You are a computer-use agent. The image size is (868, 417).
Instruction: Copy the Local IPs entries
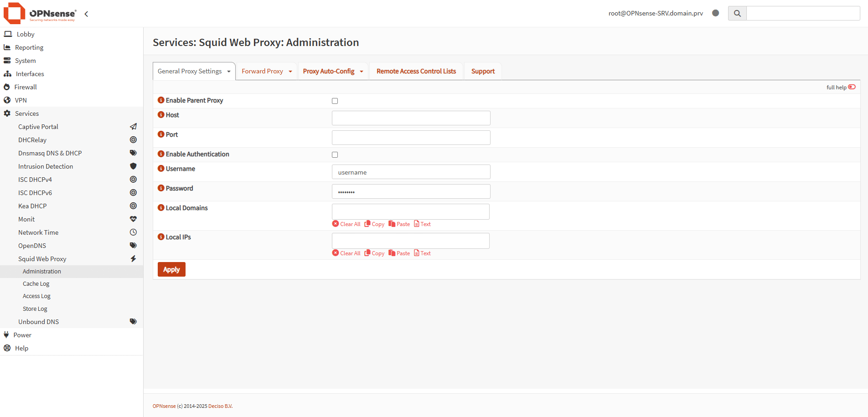point(374,253)
